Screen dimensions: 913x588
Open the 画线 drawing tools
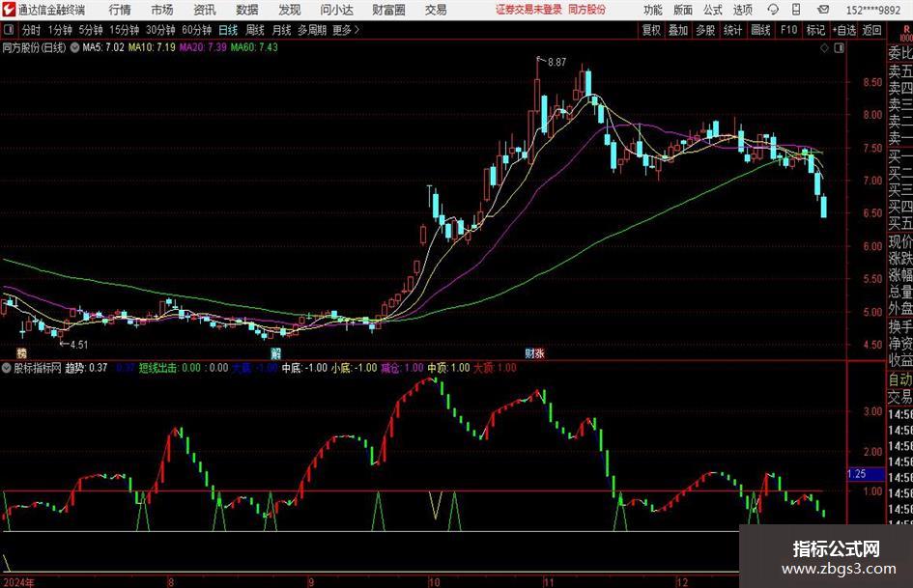760,30
